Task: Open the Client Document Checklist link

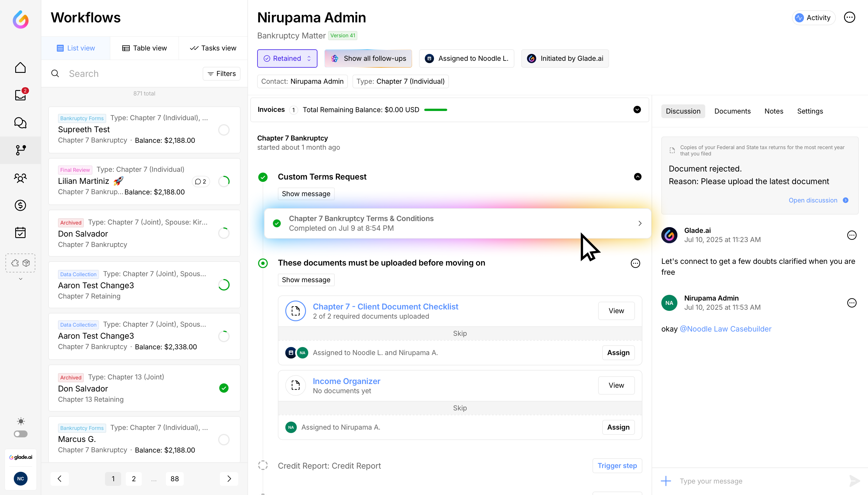Action: (x=385, y=307)
